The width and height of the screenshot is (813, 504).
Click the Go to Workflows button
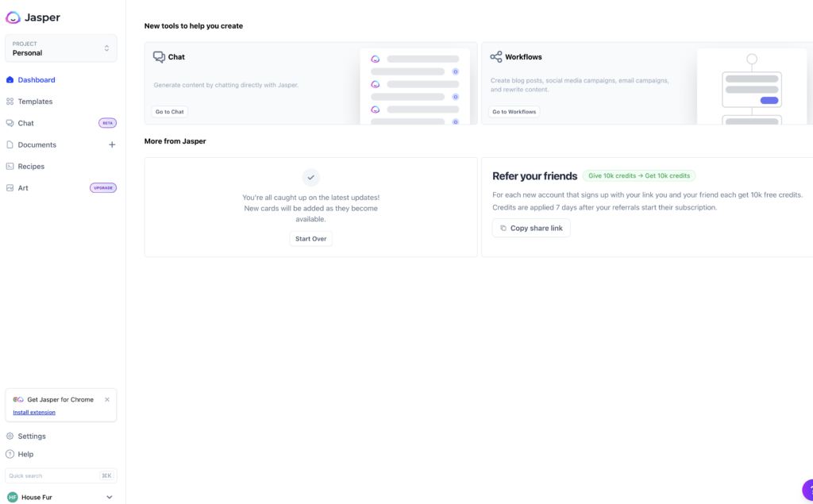pyautogui.click(x=514, y=112)
